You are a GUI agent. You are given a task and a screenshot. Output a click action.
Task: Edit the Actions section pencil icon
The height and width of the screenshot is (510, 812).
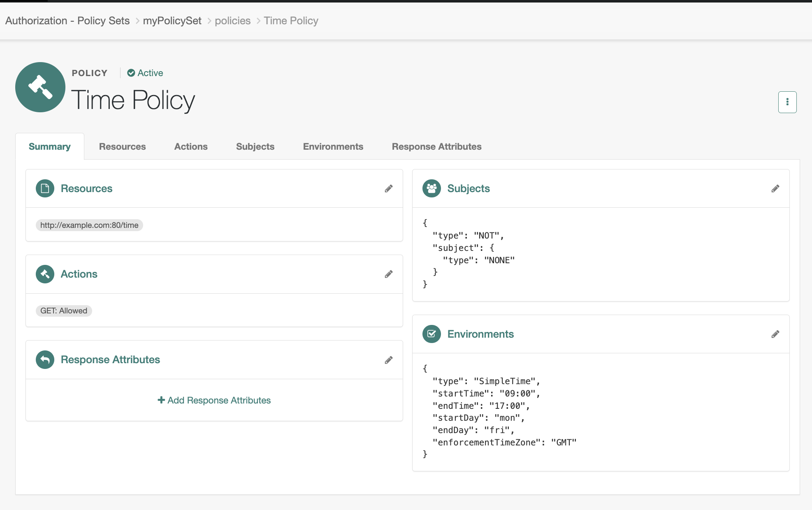[389, 274]
